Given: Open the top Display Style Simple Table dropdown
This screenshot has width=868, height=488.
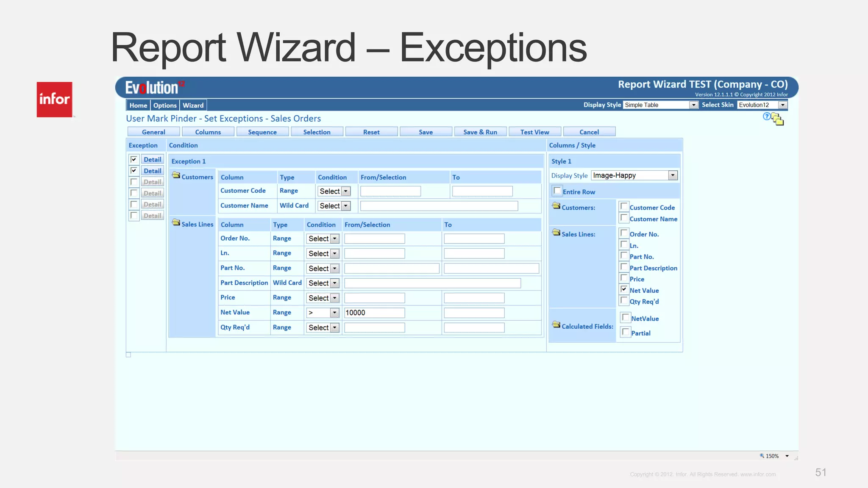Looking at the screenshot, I should [661, 105].
